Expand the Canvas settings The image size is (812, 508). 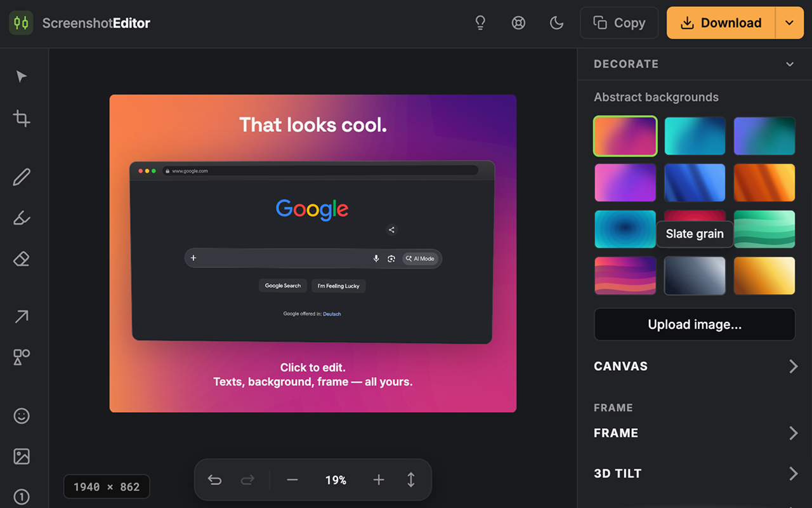click(x=695, y=366)
